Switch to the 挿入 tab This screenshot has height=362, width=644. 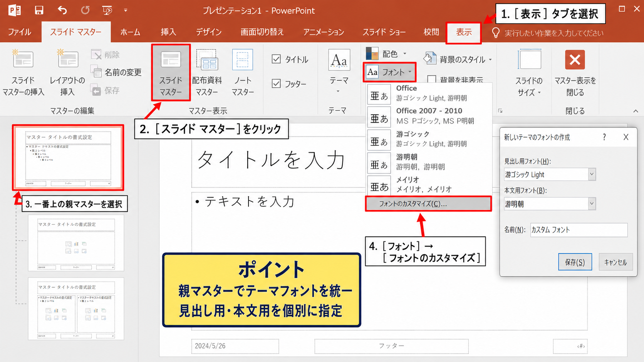click(168, 32)
